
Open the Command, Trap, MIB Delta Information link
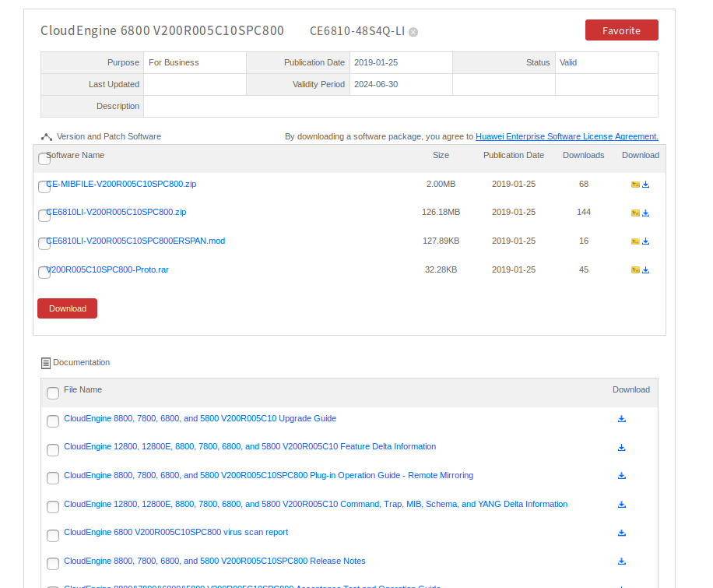pyautogui.click(x=315, y=504)
